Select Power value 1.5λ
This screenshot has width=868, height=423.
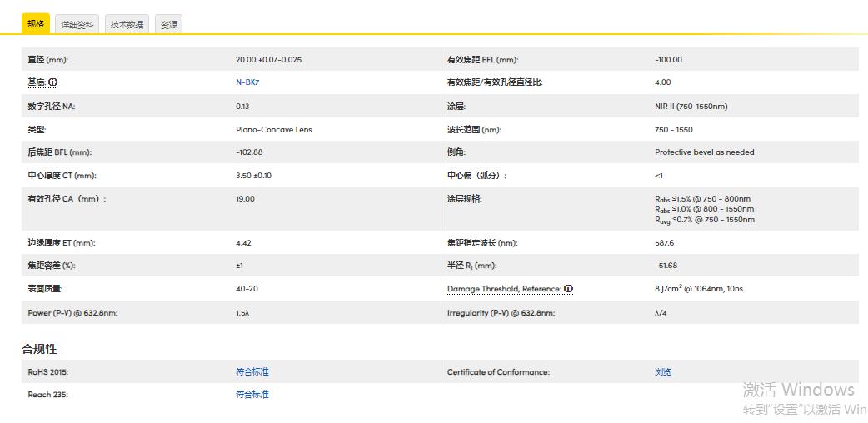tap(242, 313)
